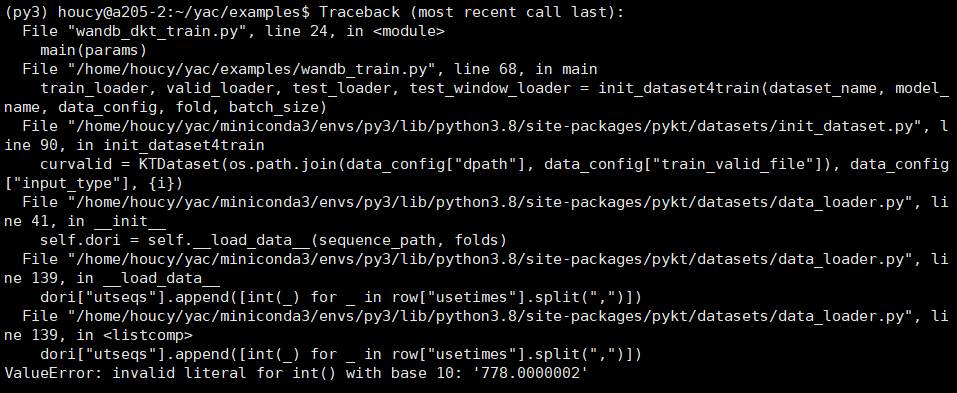The width and height of the screenshot is (957, 393).
Task: Click the ValueError message text
Action: (296, 372)
